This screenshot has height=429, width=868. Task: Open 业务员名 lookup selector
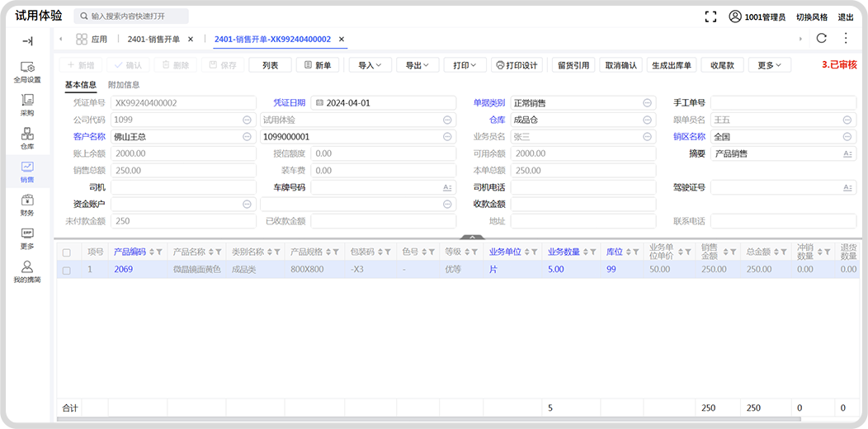[x=647, y=137]
